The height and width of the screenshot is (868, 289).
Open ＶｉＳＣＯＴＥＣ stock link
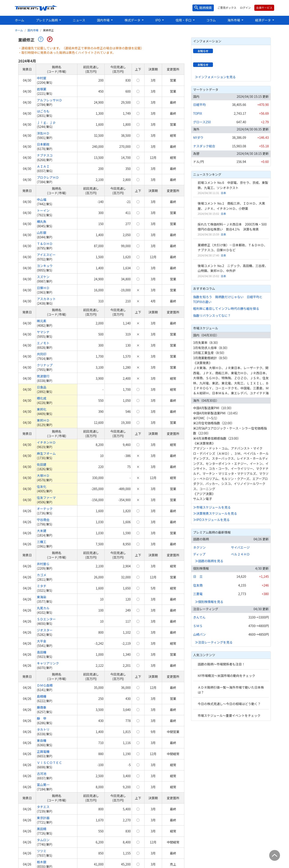point(50,763)
